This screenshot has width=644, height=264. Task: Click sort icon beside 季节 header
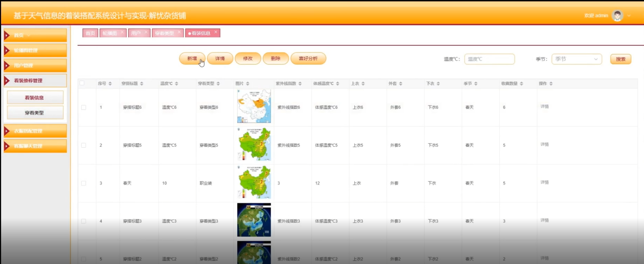pos(476,84)
